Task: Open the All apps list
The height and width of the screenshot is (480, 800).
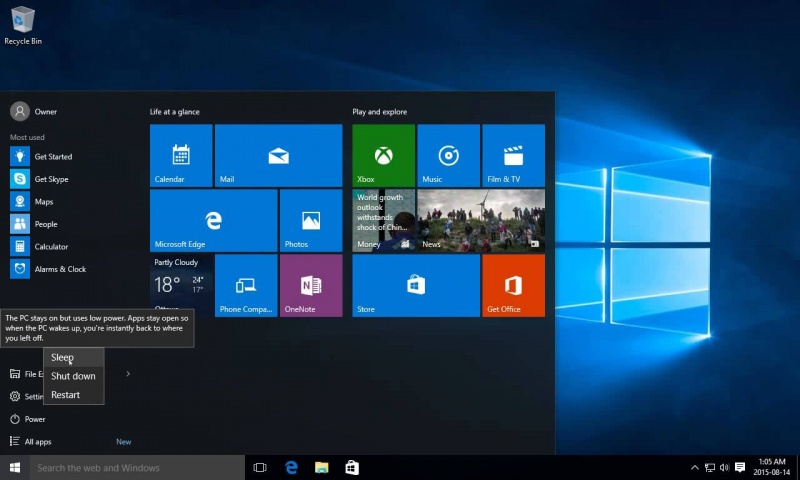Action: tap(31, 441)
